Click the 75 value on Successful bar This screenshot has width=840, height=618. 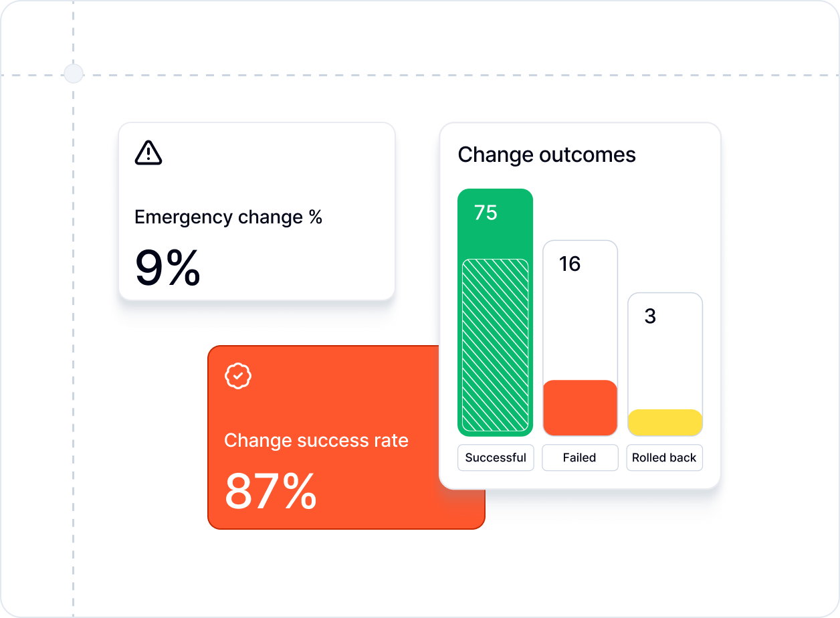click(486, 213)
